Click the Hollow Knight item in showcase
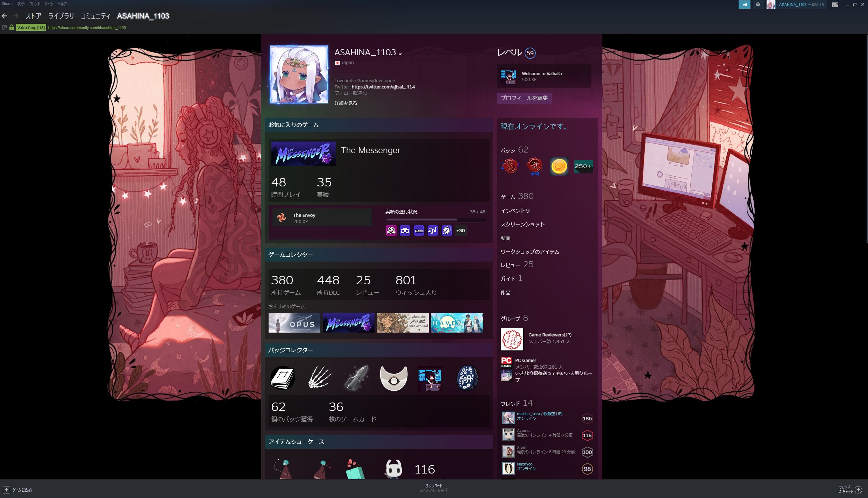The width and height of the screenshot is (868, 498). 393,469
